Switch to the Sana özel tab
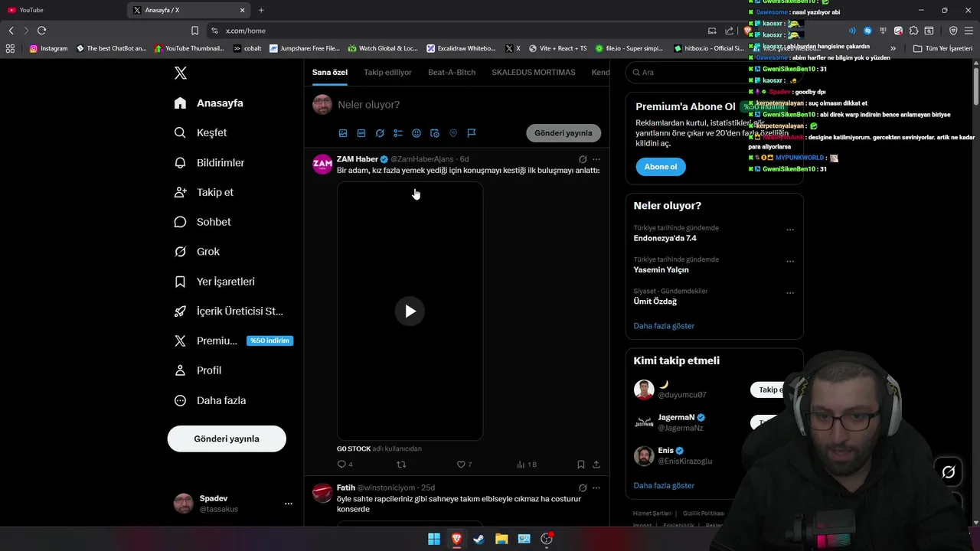Screen dimensions: 980x551 330,72
